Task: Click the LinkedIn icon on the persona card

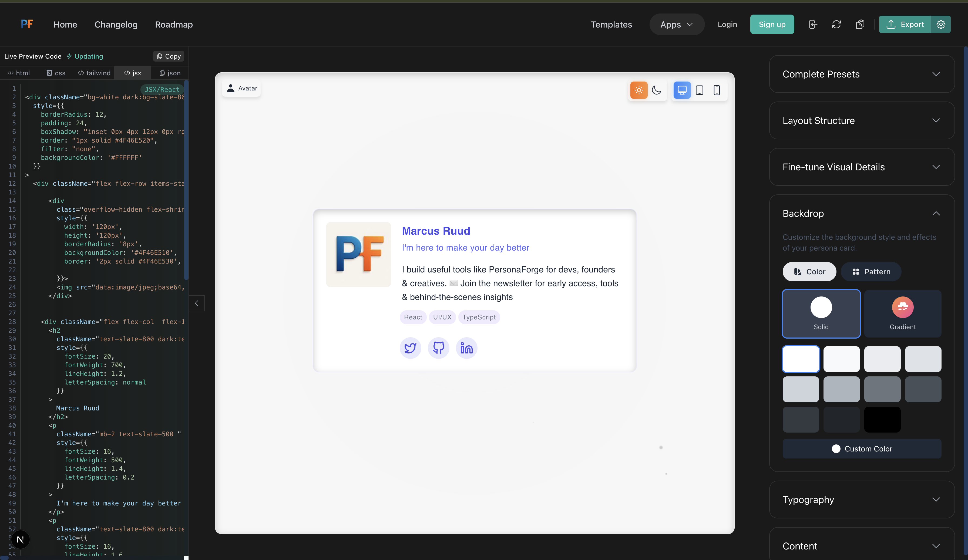Action: click(466, 348)
